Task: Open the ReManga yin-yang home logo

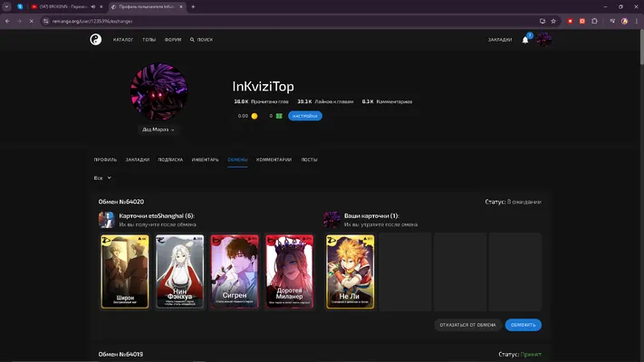Action: [96, 40]
